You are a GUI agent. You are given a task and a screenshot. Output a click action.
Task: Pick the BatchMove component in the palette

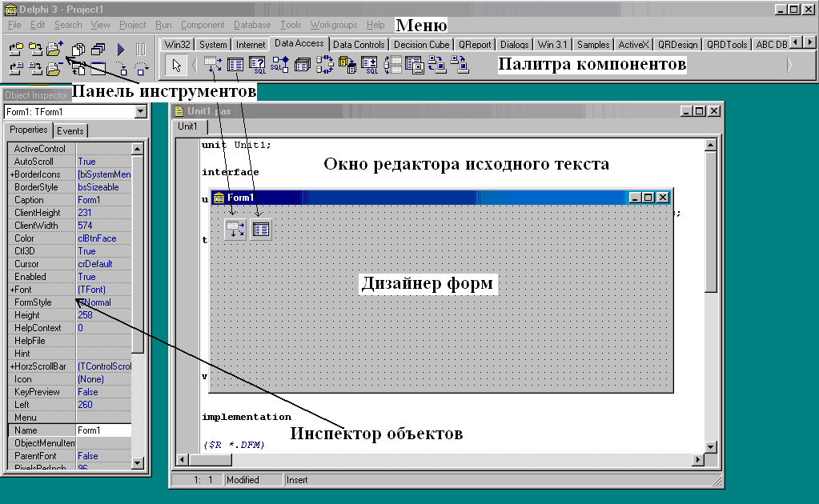coord(347,65)
